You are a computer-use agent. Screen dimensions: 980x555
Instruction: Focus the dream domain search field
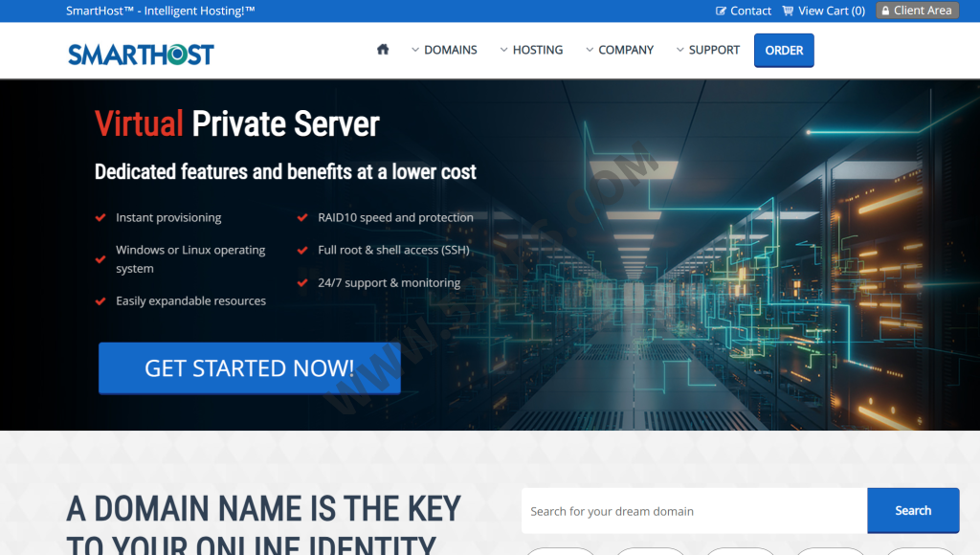(x=695, y=511)
